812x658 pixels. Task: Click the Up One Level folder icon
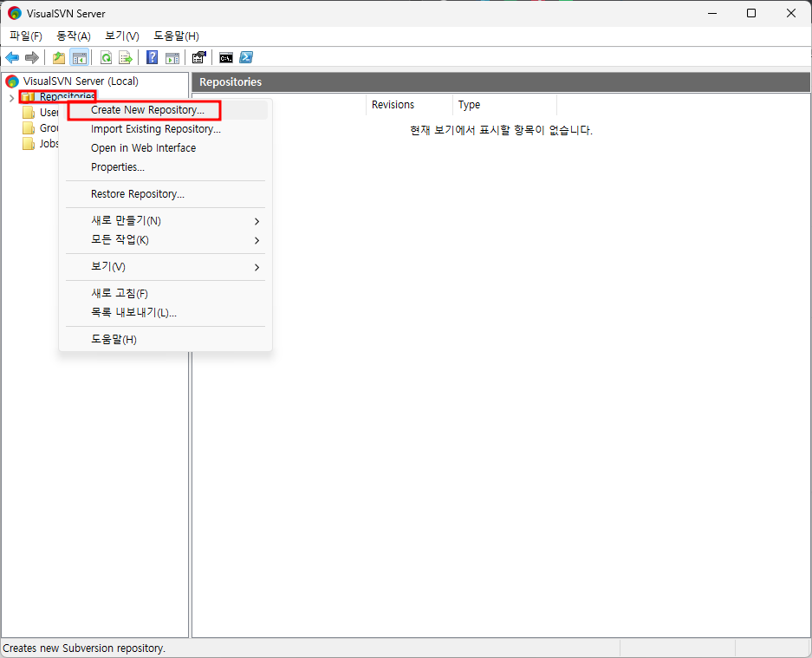tap(59, 57)
